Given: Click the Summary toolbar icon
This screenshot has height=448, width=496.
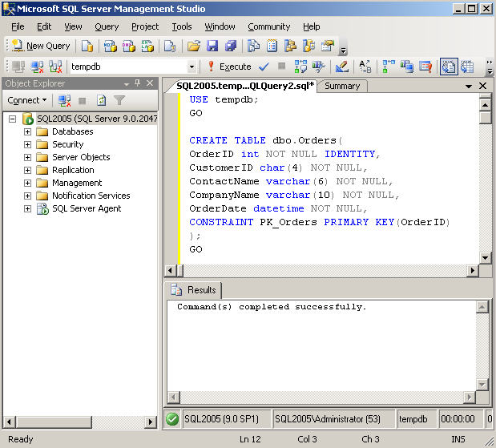Looking at the screenshot, I should pyautogui.click(x=272, y=46).
